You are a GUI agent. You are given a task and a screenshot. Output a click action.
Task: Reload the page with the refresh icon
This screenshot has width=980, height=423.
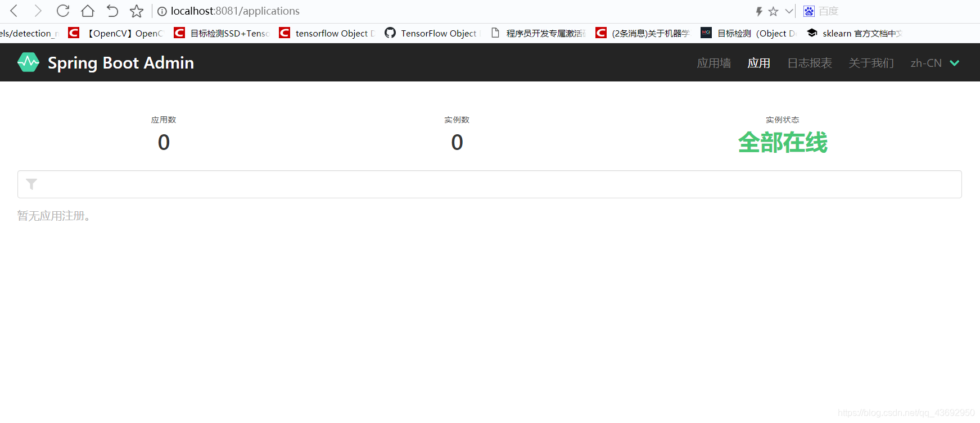click(63, 11)
